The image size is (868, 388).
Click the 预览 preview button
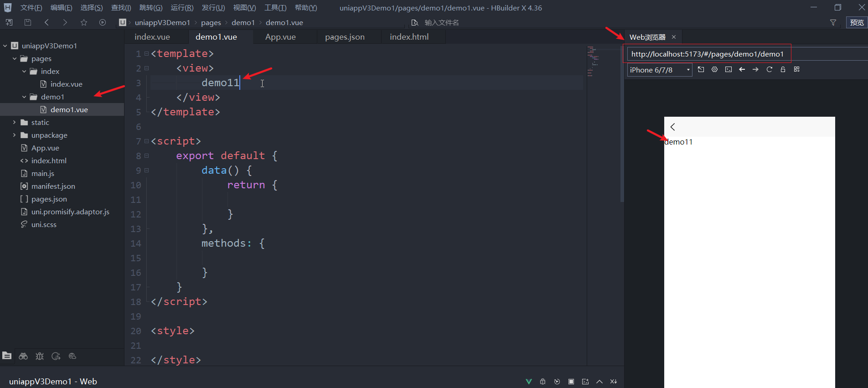click(857, 22)
